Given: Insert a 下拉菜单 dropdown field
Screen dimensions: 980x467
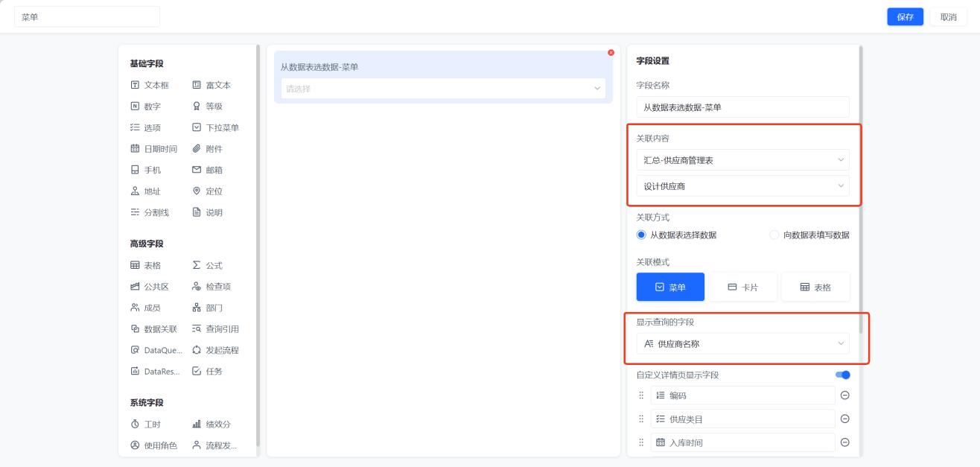Looking at the screenshot, I should (x=216, y=127).
